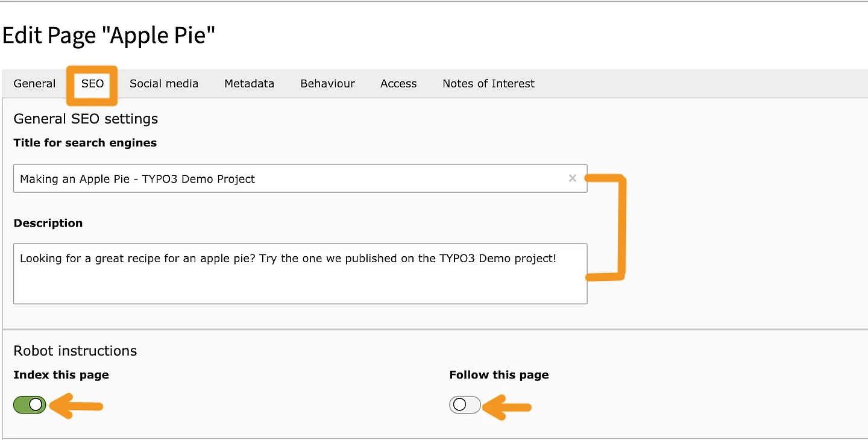Open the Notes of Interest tab

(x=488, y=84)
